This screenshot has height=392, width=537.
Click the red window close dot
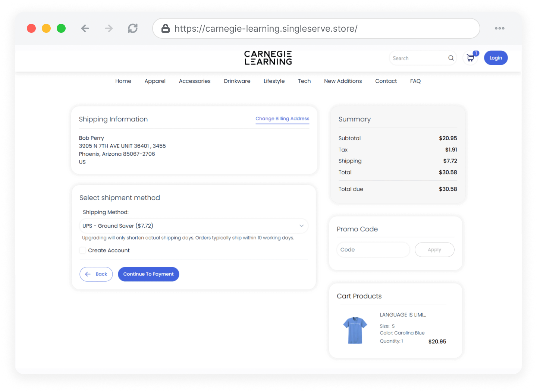31,28
